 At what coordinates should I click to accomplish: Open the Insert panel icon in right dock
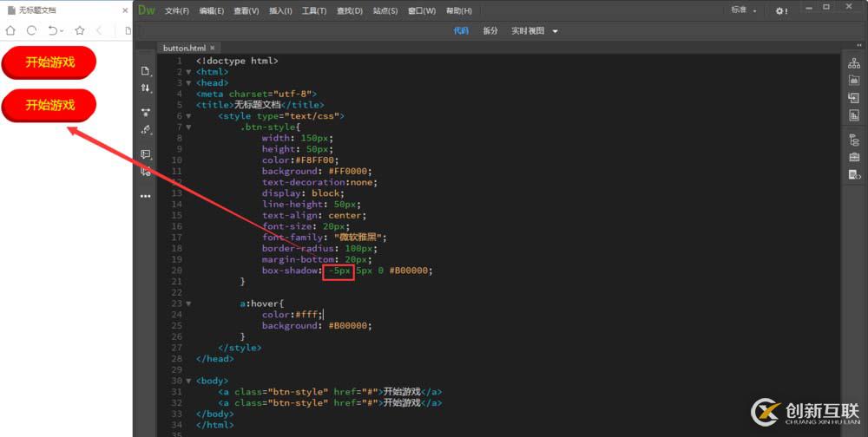pyautogui.click(x=854, y=97)
